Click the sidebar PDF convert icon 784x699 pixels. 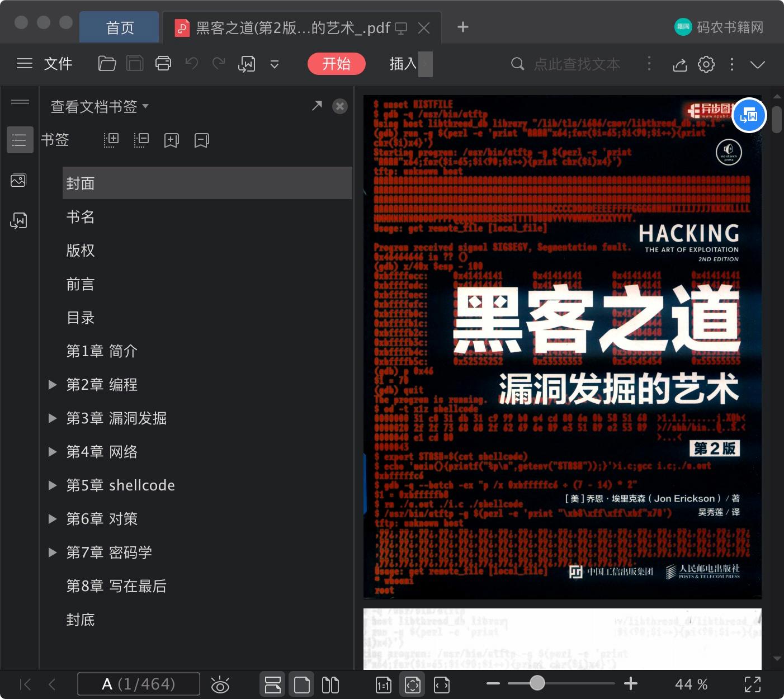coord(18,220)
